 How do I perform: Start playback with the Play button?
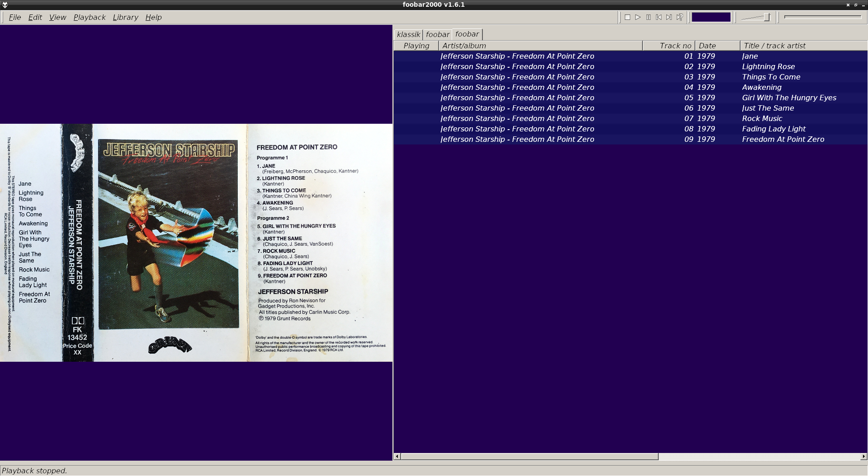638,17
